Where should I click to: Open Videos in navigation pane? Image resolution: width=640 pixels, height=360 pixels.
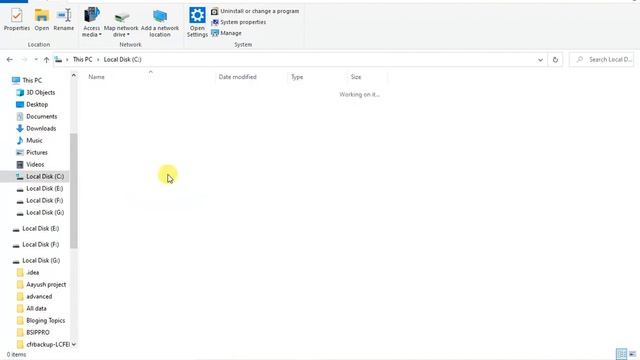point(35,164)
